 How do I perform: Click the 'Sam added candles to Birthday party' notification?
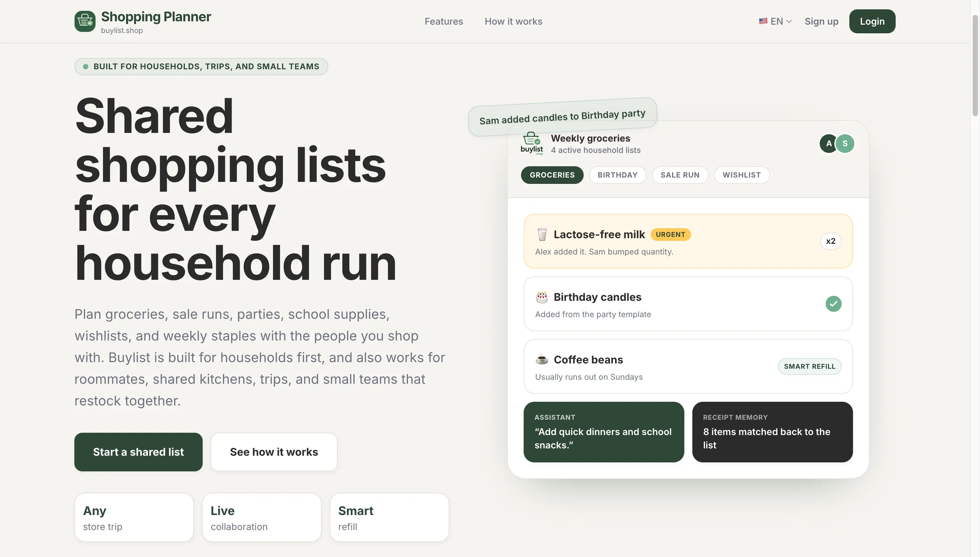click(x=563, y=117)
